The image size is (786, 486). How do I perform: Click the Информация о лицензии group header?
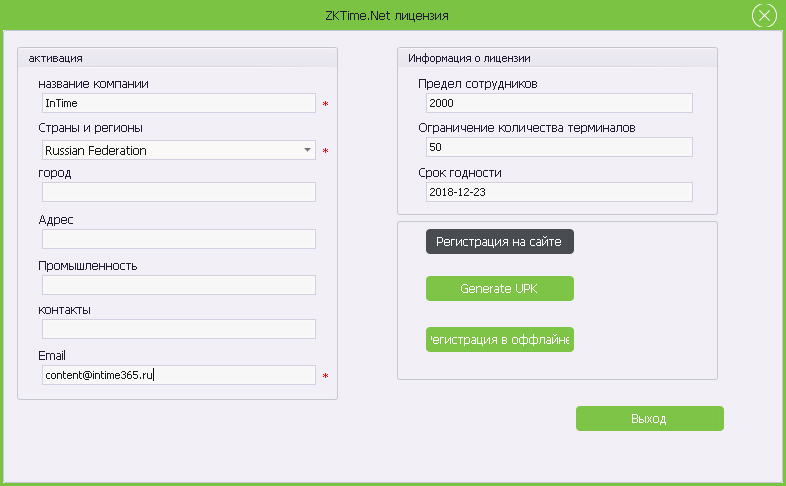[x=469, y=58]
